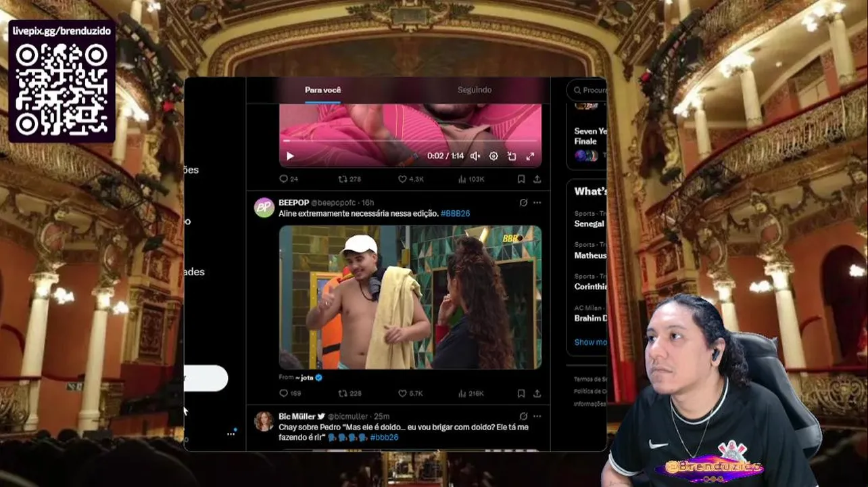
Task: Click the Grok icon on BEEPOP's post
Action: (523, 203)
